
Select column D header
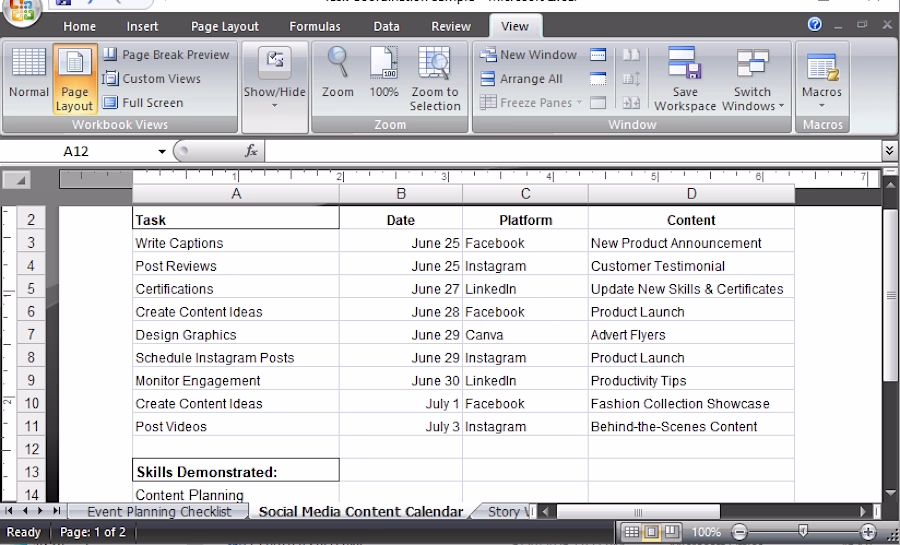(x=691, y=194)
